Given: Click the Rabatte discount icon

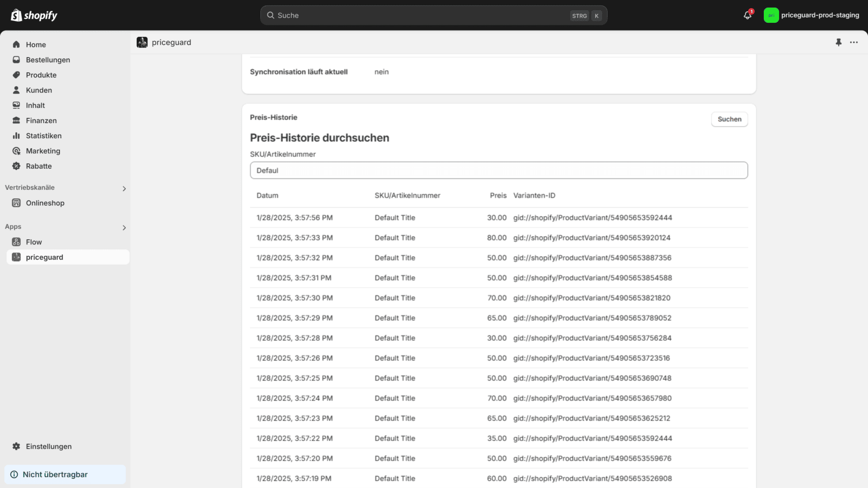Looking at the screenshot, I should pyautogui.click(x=16, y=166).
